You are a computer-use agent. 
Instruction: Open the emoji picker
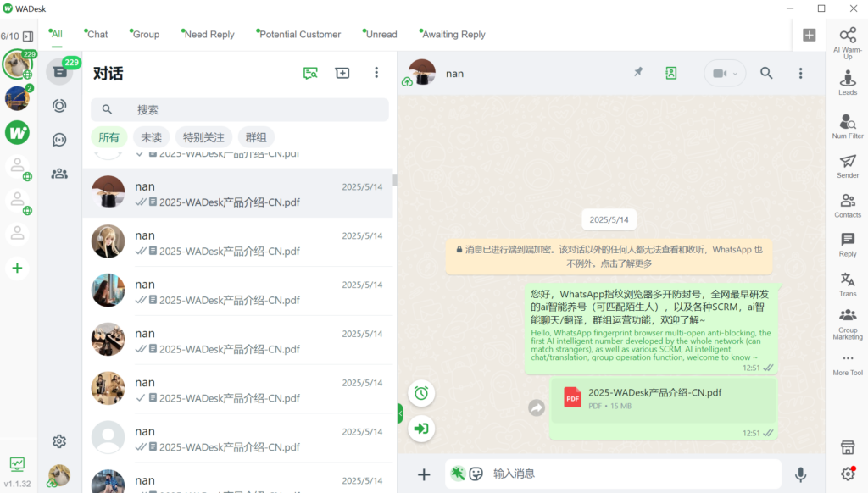pos(476,474)
